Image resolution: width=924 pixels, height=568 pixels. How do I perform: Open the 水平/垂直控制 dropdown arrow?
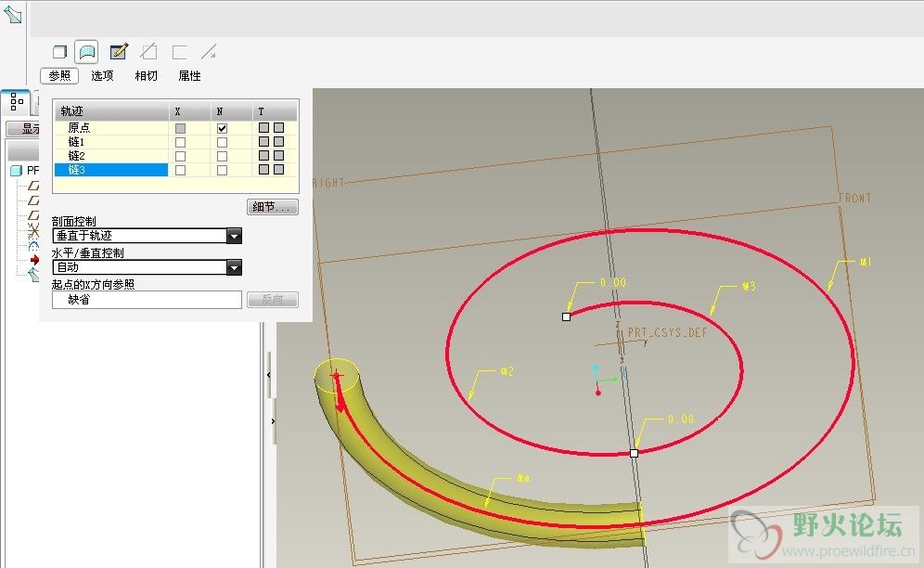point(234,267)
